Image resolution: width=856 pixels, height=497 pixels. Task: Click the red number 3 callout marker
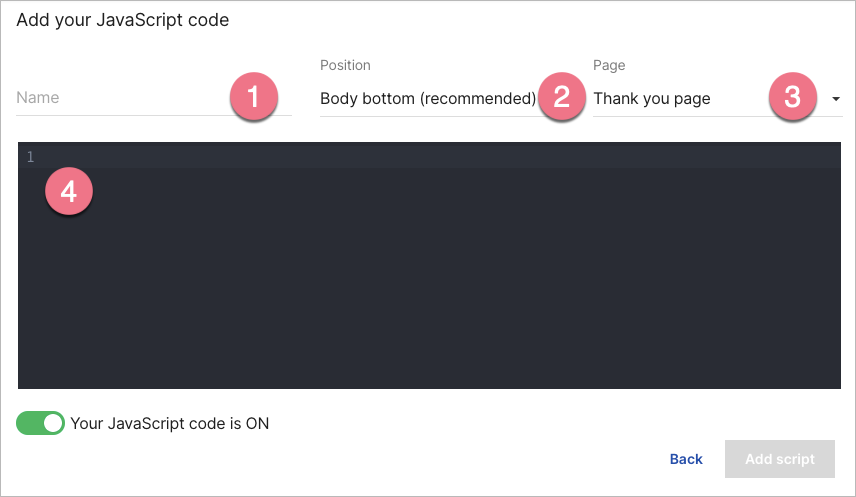pyautogui.click(x=792, y=97)
